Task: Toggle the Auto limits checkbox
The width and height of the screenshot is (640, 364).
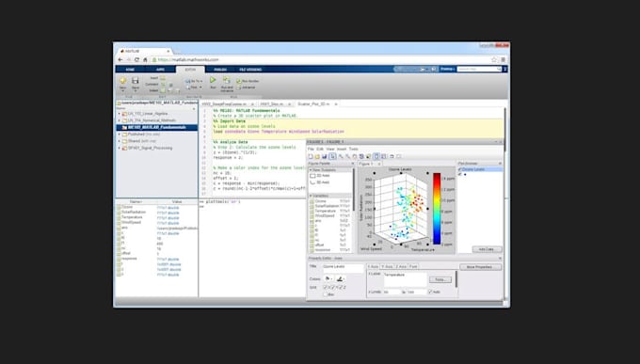Action: (x=430, y=292)
